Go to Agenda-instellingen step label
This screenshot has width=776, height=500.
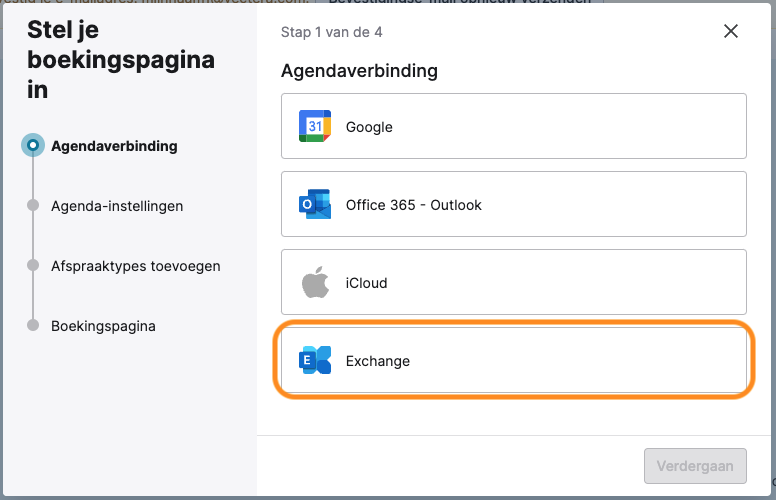click(x=117, y=206)
